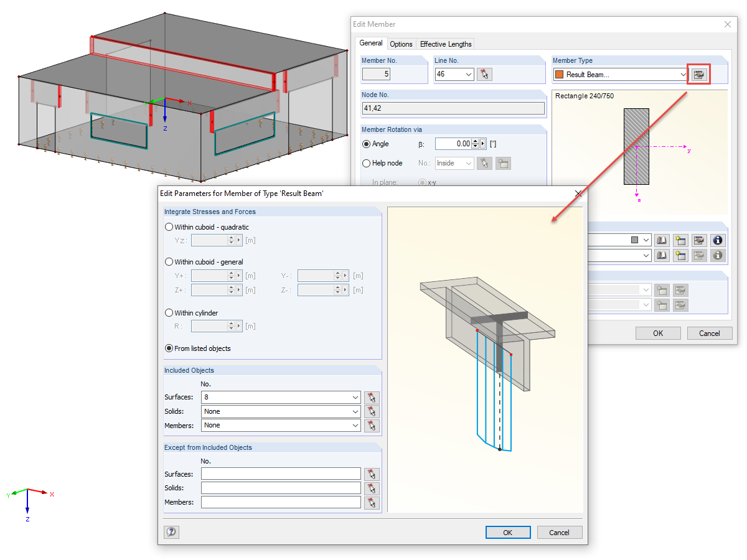The height and width of the screenshot is (560, 747).
Task: Show cross-section info in first row
Action: pyautogui.click(x=718, y=240)
